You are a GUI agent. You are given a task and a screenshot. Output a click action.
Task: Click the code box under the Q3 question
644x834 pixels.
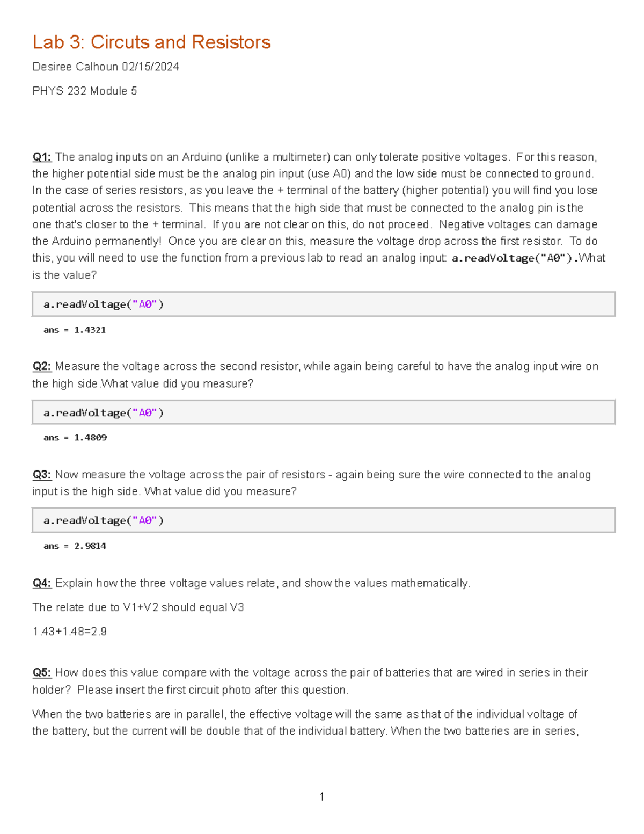click(324, 520)
